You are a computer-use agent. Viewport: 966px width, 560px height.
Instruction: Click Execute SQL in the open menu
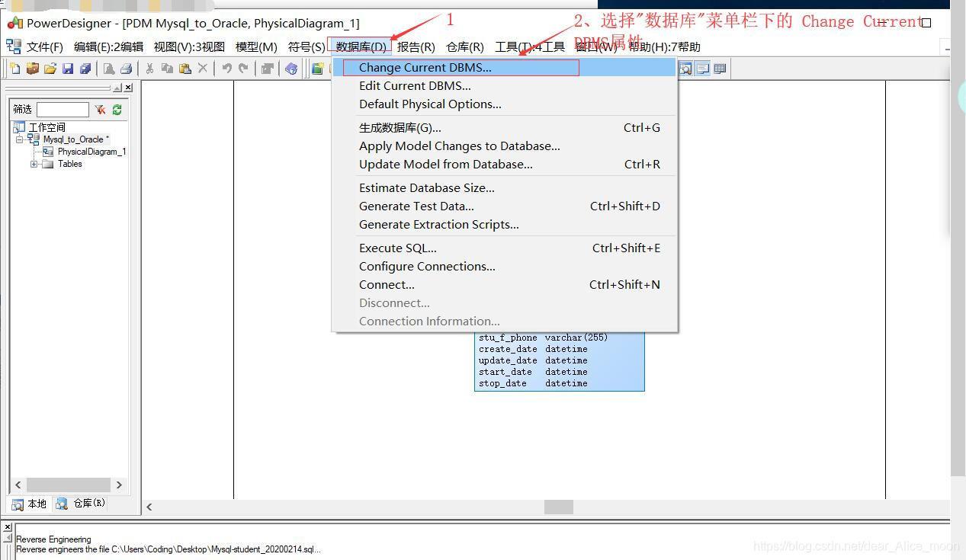[x=397, y=248]
